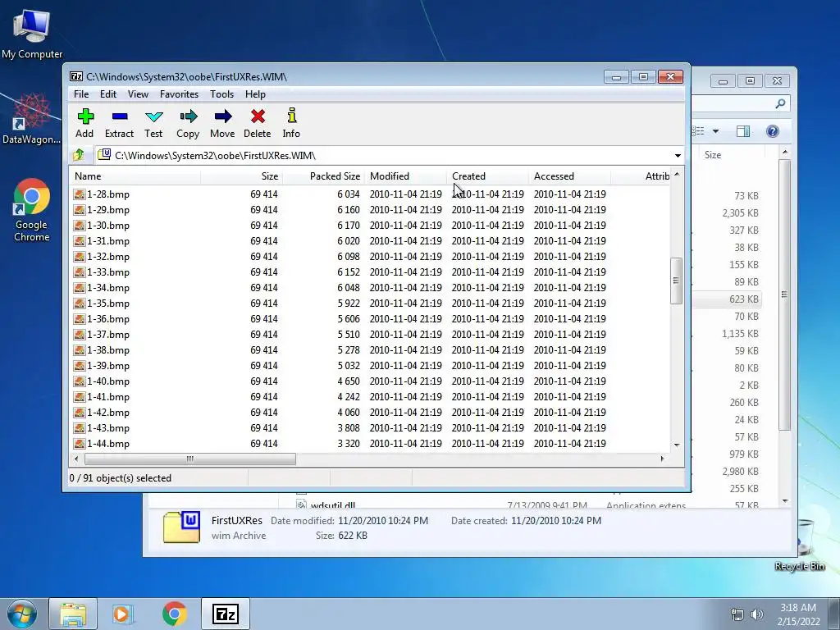Click the red Delete icon

[x=258, y=116]
